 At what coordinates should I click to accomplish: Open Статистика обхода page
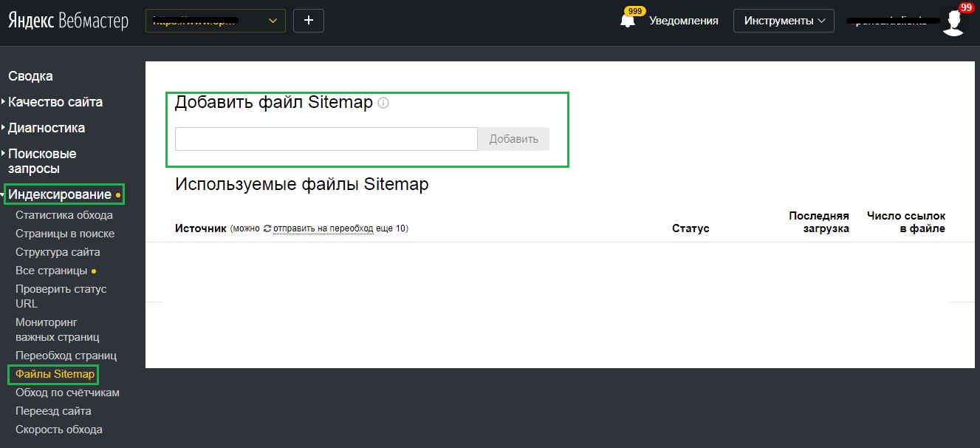(64, 215)
